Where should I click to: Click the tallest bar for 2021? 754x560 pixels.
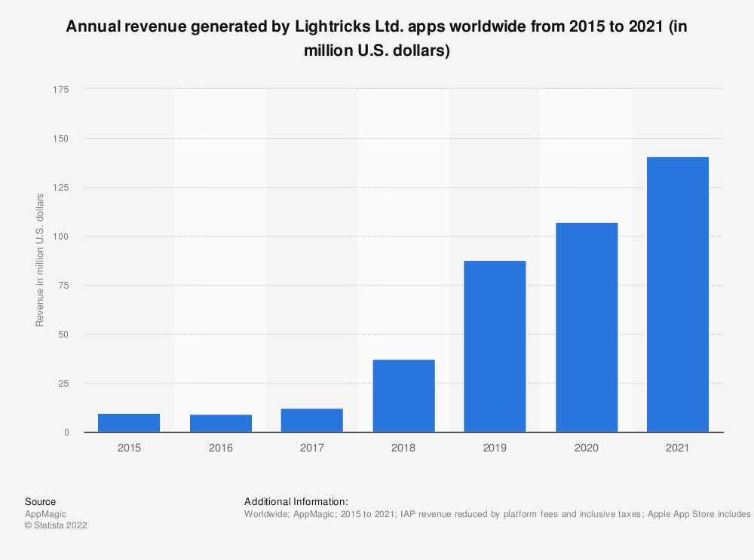(x=678, y=294)
